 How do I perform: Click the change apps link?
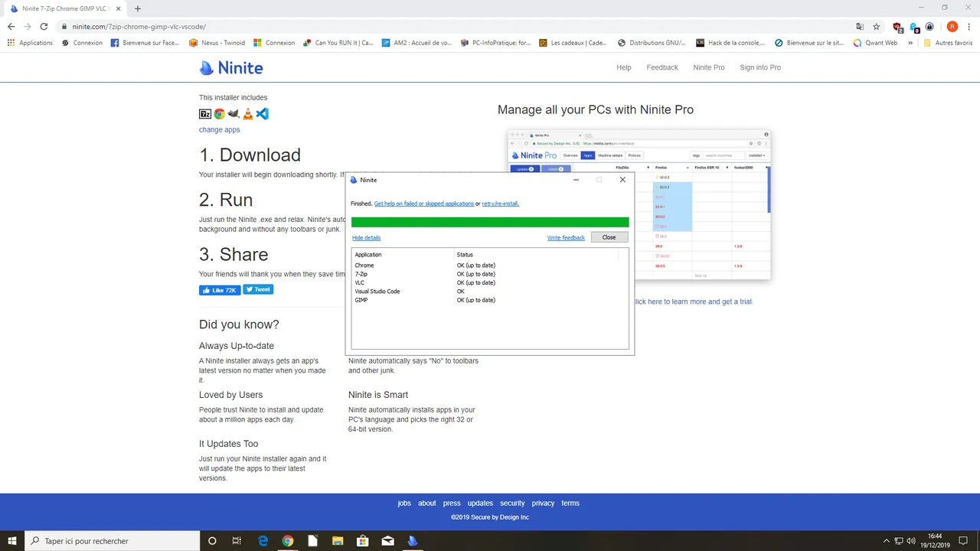coord(220,129)
